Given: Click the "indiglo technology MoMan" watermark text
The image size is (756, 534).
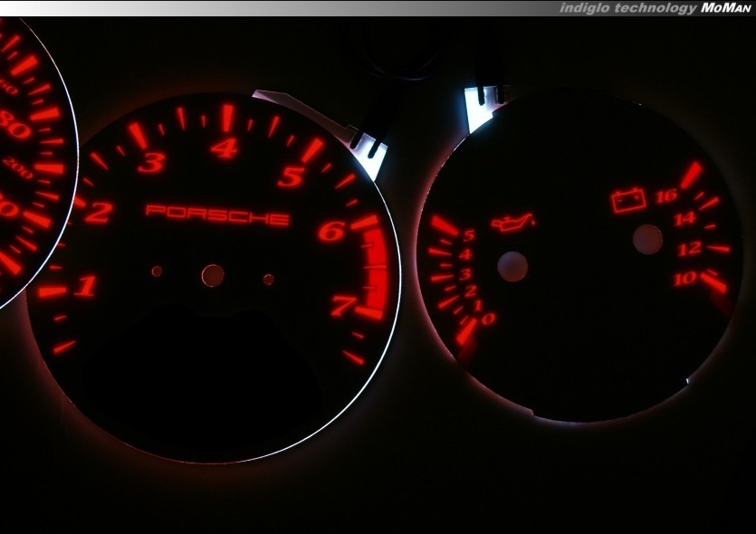Looking at the screenshot, I should (x=654, y=8).
